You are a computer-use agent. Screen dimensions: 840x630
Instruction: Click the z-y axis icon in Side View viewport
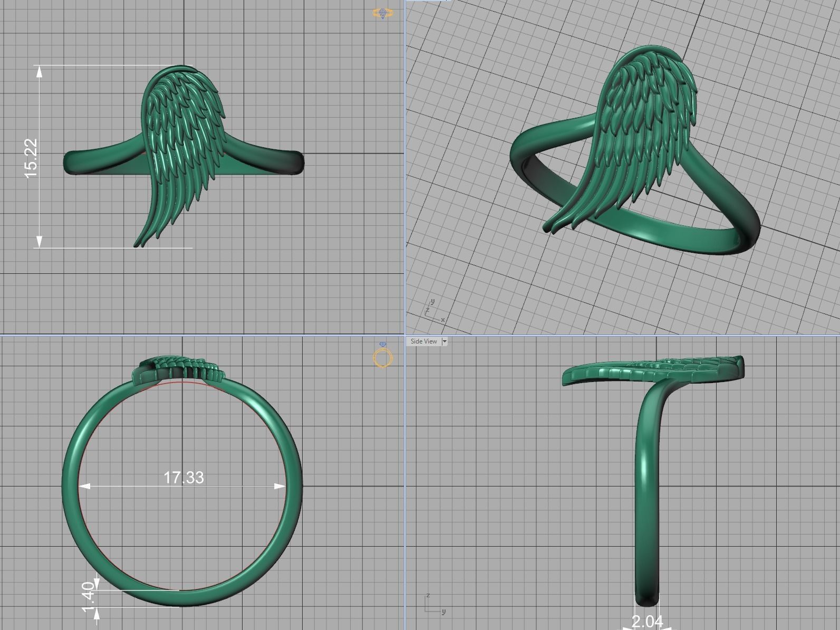(435, 605)
